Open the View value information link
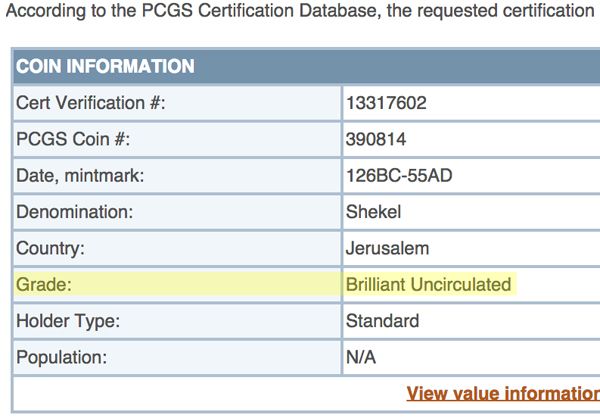 click(x=503, y=394)
